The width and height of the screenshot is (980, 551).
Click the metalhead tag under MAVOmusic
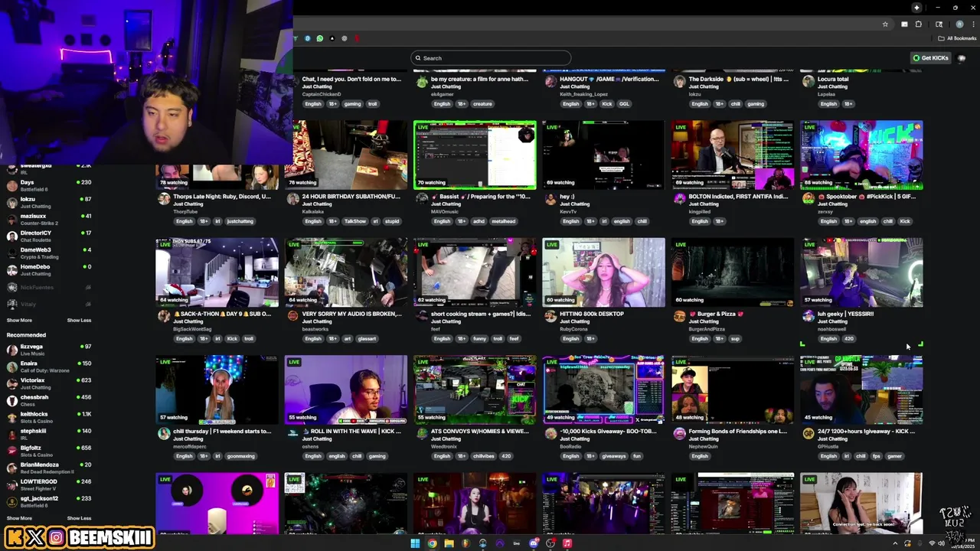(504, 221)
